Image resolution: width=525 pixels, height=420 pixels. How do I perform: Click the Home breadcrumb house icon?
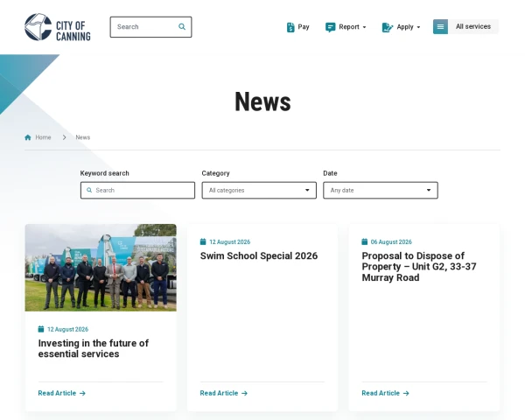click(28, 137)
